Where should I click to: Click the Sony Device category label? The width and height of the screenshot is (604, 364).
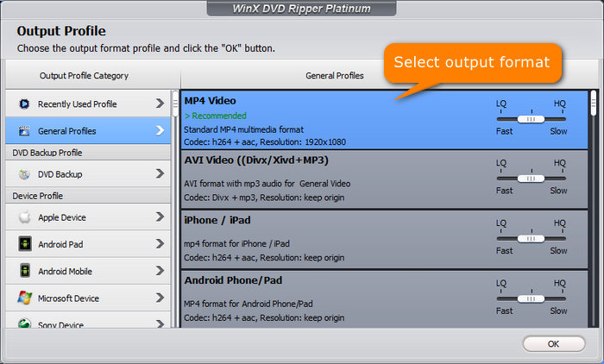tap(60, 324)
